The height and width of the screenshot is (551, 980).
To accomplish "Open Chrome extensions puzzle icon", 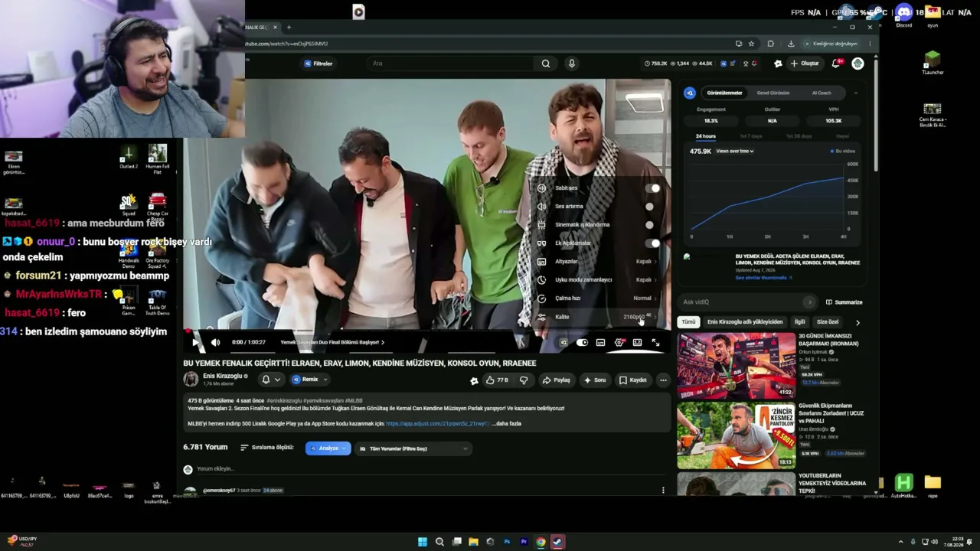I will click(771, 44).
